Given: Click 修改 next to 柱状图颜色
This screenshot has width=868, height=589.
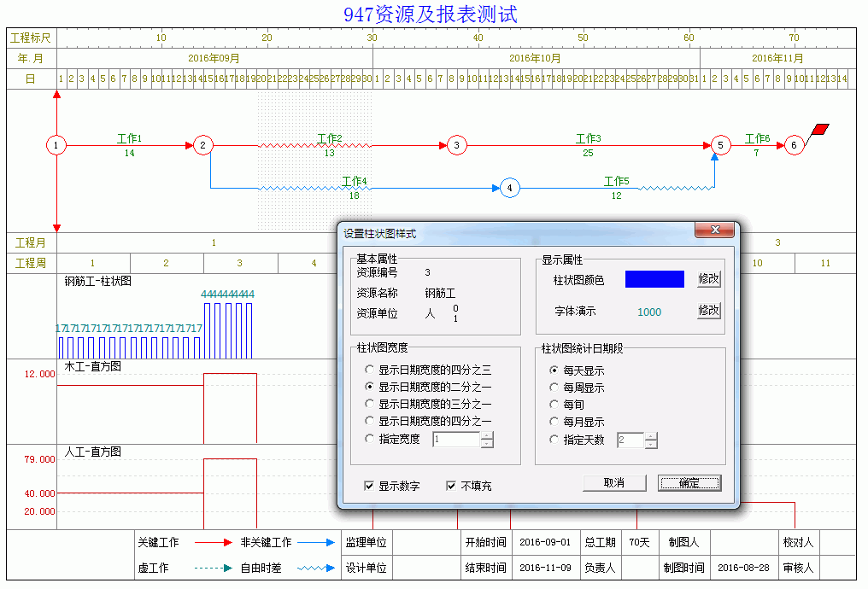Looking at the screenshot, I should click(x=708, y=279).
